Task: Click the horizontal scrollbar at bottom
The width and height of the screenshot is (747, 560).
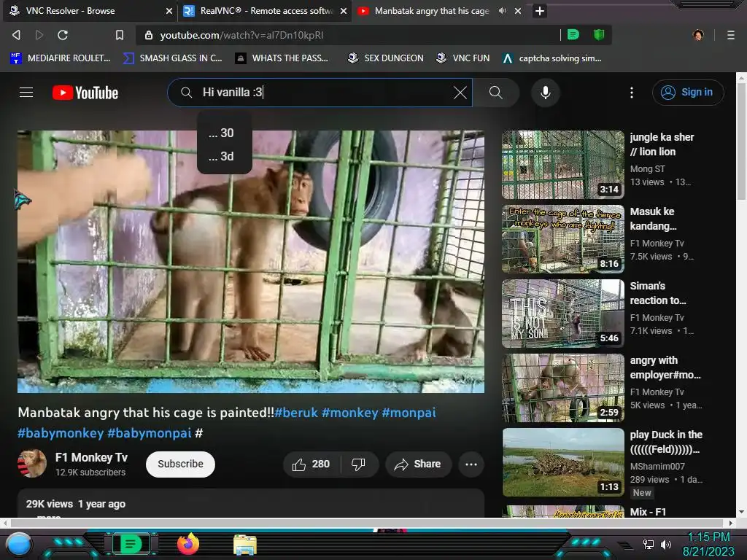Action: pos(368,523)
